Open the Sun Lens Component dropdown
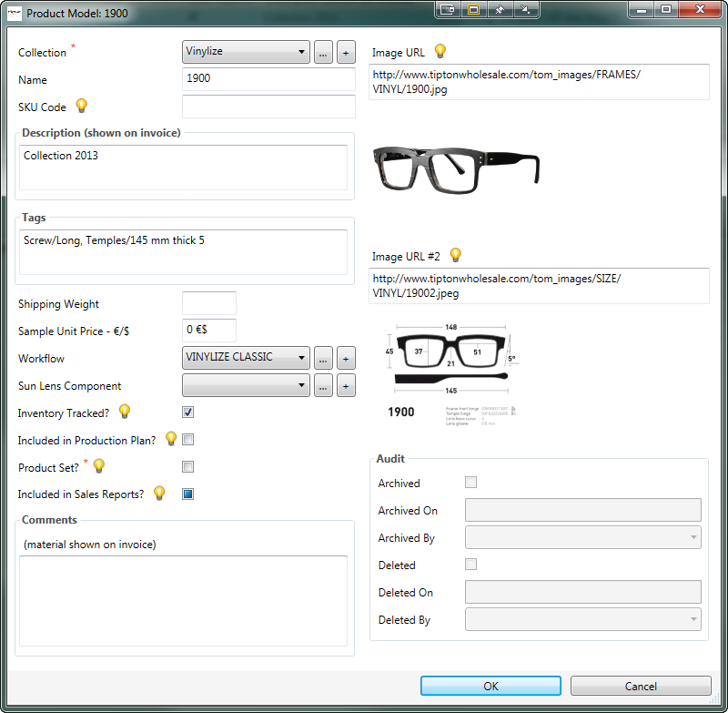This screenshot has width=728, height=713. click(246, 385)
